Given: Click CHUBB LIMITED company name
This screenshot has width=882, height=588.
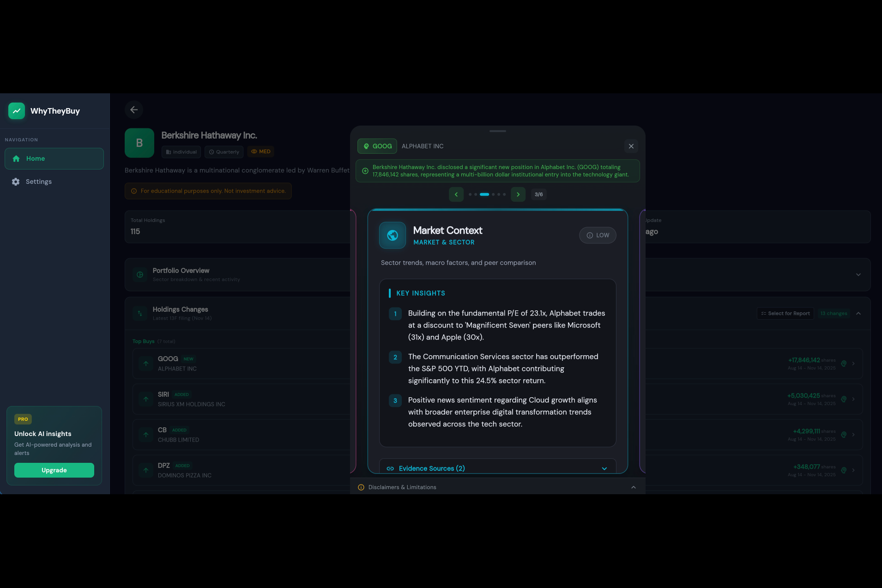Looking at the screenshot, I should (x=178, y=440).
